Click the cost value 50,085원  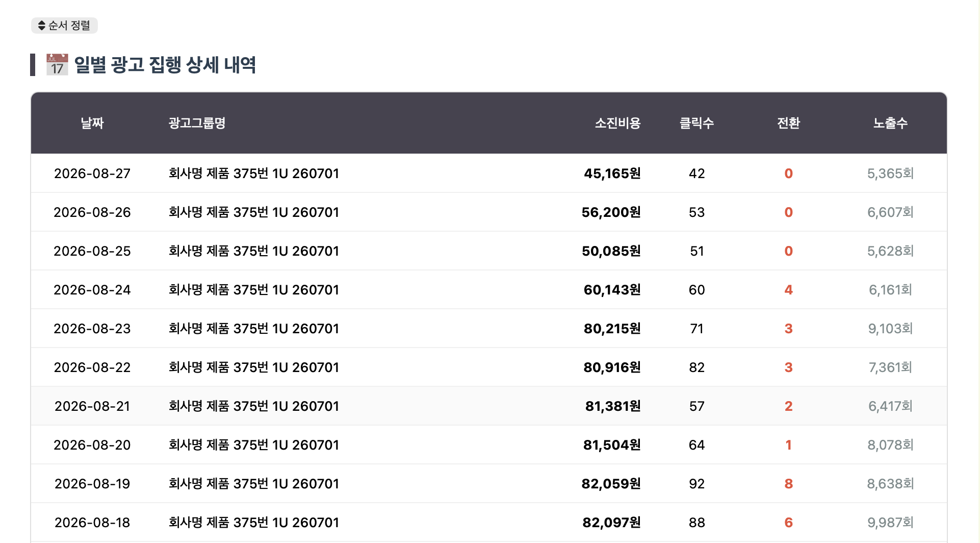(611, 251)
